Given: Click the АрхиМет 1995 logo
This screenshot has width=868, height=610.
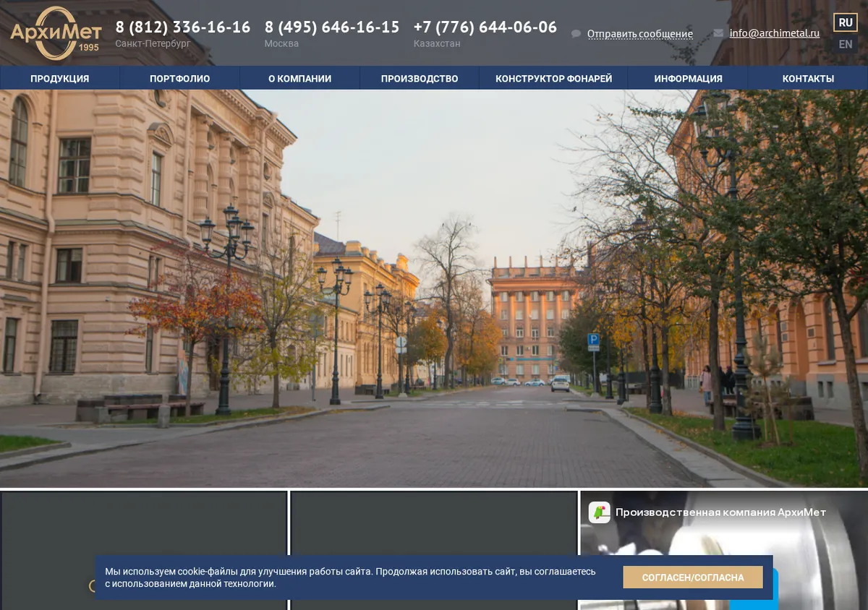Looking at the screenshot, I should click(x=55, y=33).
